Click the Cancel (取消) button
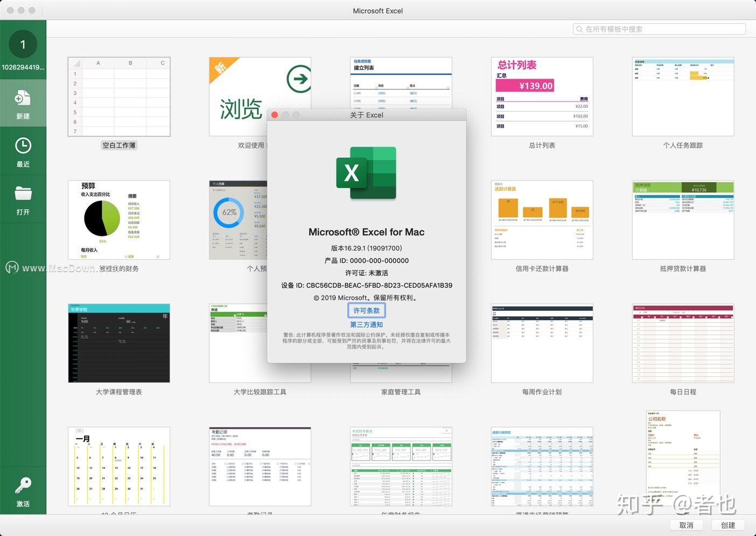This screenshot has height=536, width=756. [x=686, y=525]
